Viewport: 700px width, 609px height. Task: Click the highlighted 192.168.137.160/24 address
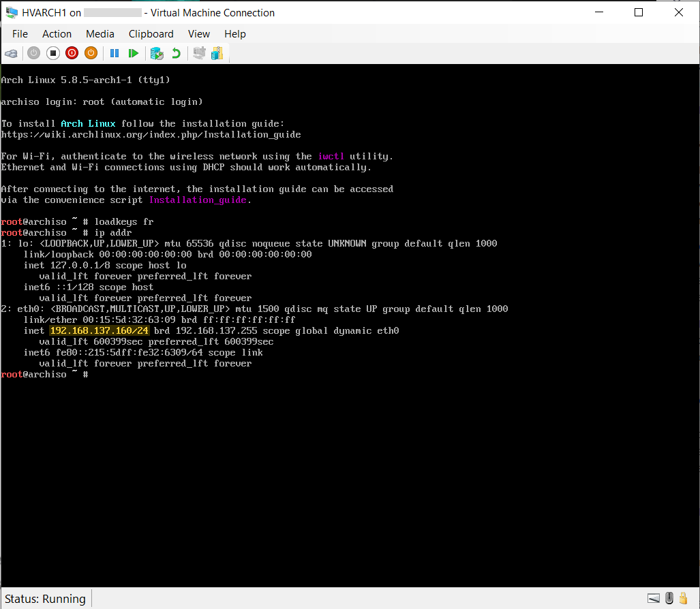click(99, 330)
